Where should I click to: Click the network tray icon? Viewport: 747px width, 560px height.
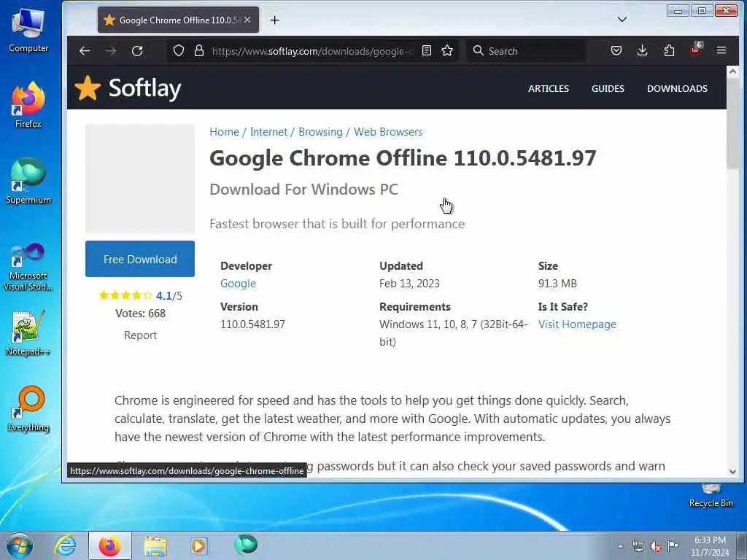click(x=638, y=546)
